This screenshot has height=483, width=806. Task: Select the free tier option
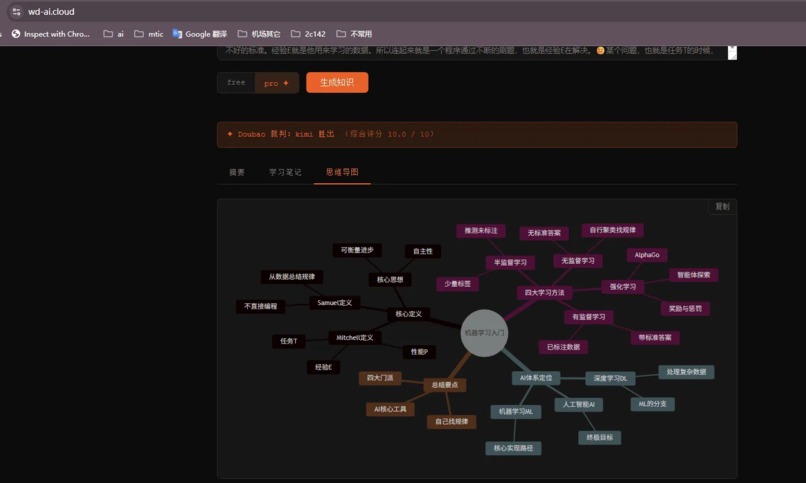tap(236, 83)
